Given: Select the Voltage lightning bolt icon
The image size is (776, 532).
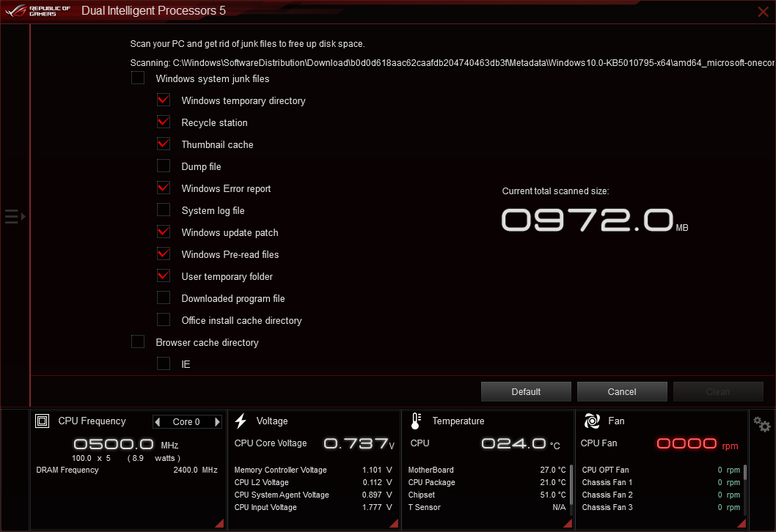Looking at the screenshot, I should [241, 420].
